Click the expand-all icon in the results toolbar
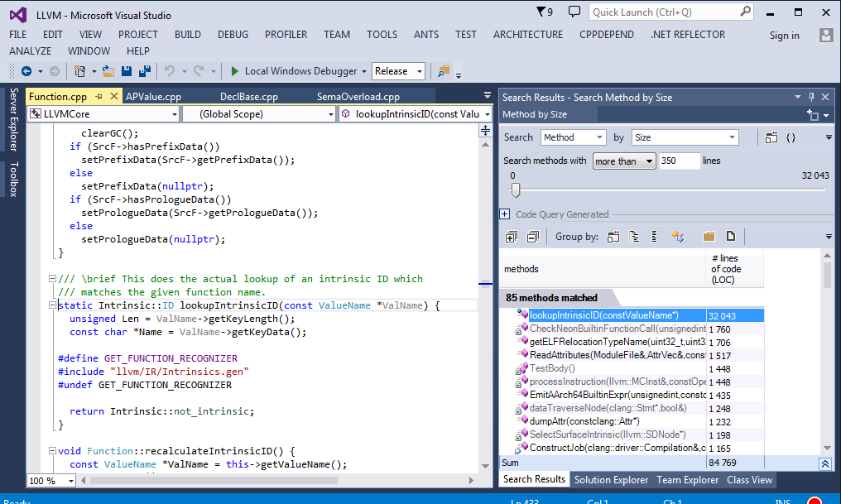 512,237
